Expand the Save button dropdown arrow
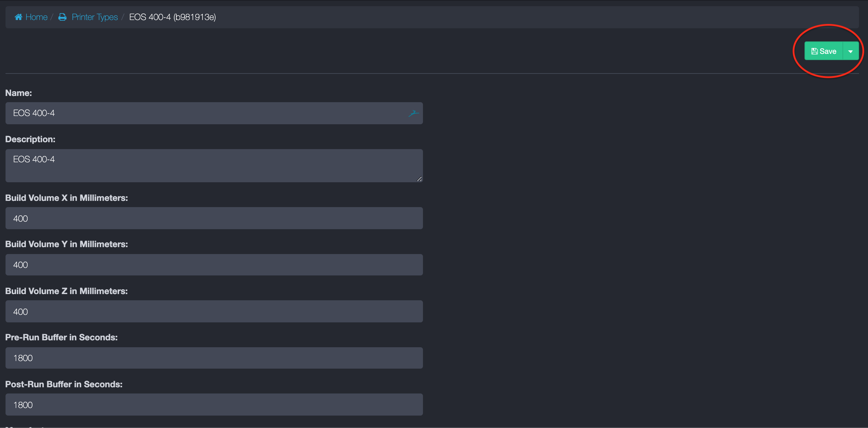This screenshot has width=868, height=428. point(850,51)
